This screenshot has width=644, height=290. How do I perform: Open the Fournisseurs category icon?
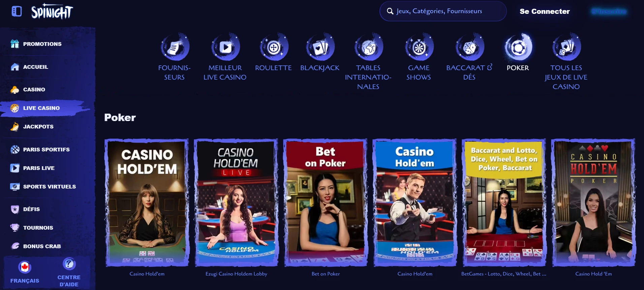175,47
